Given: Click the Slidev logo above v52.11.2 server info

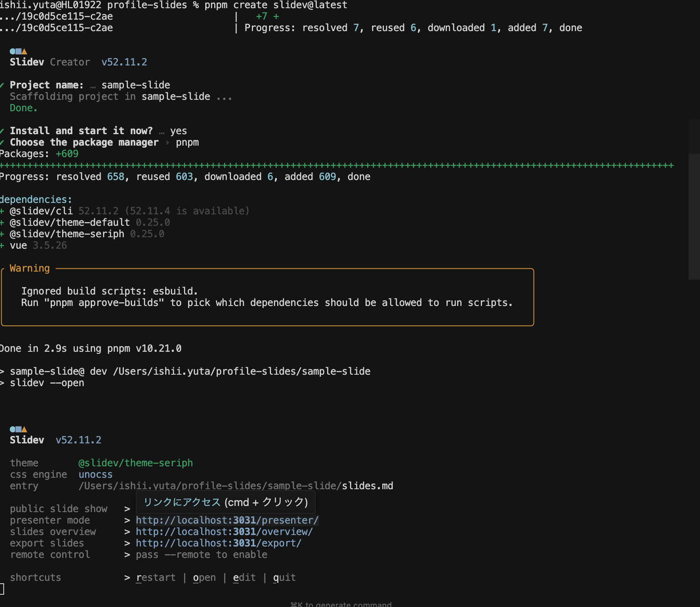Looking at the screenshot, I should pos(18,429).
